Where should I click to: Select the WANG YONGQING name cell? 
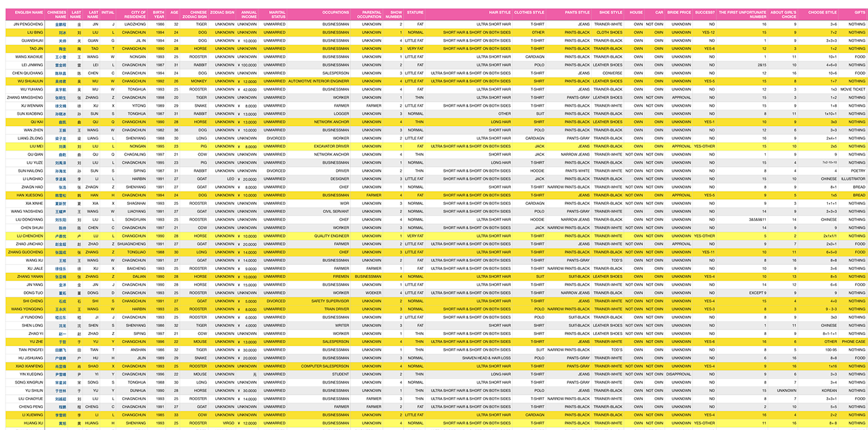(x=28, y=309)
